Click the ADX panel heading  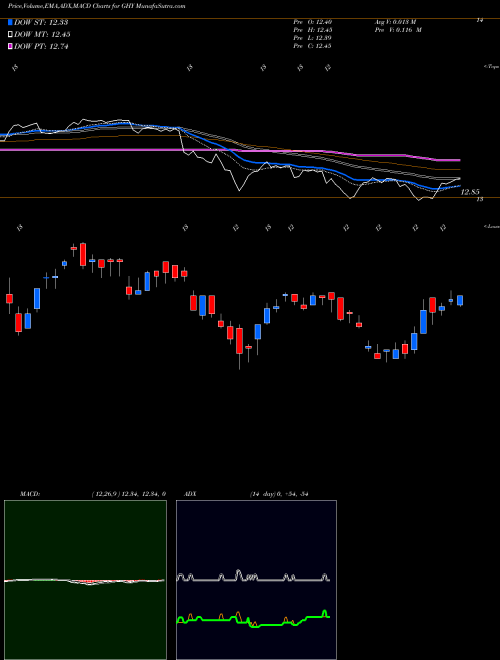[190, 494]
